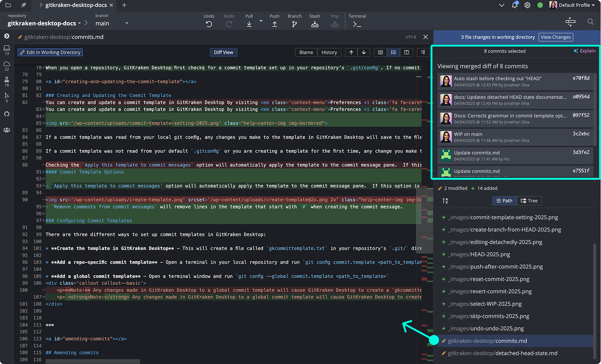This screenshot has width=601, height=364.
Task: Pull changes from the remote
Action: [x=249, y=24]
